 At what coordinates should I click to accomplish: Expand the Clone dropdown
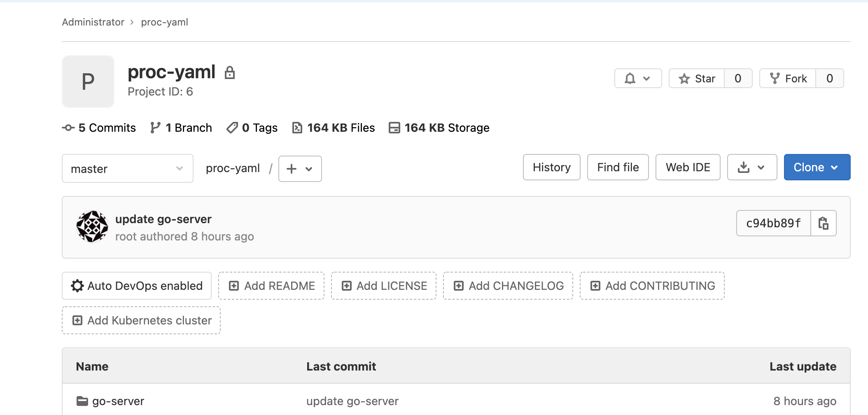[x=817, y=167]
